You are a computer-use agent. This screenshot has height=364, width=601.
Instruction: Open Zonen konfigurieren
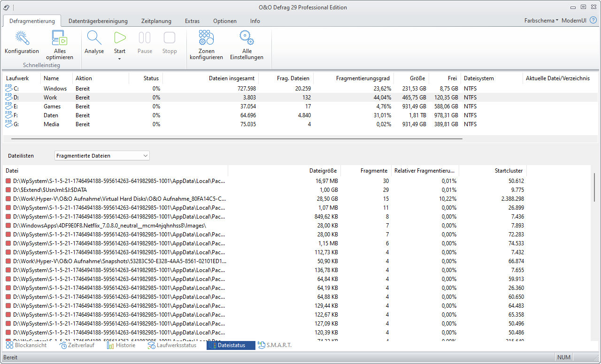tap(206, 45)
